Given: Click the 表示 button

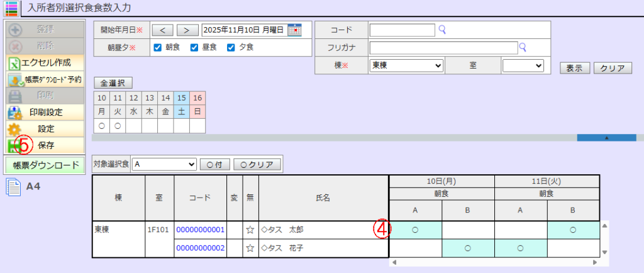Looking at the screenshot, I should pyautogui.click(x=573, y=68).
